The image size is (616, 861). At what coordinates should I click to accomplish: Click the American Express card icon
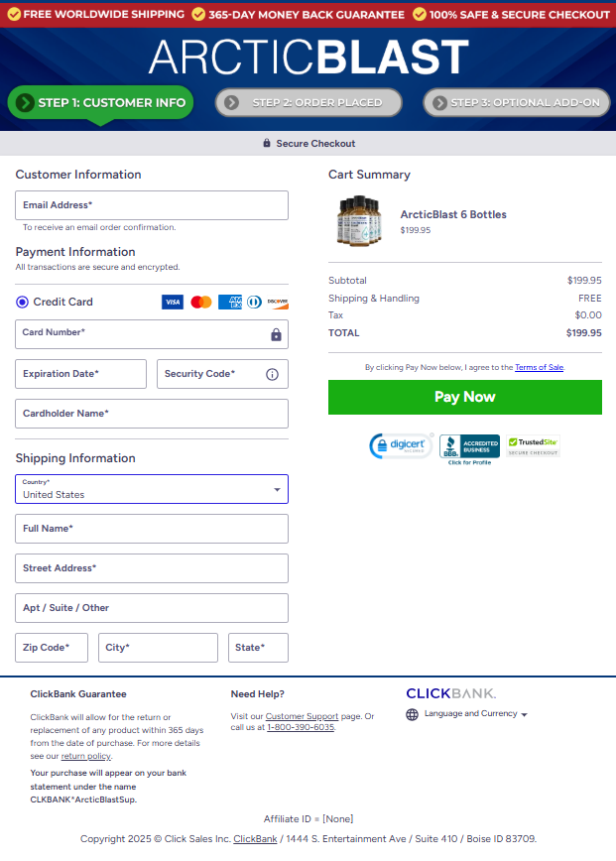tap(230, 303)
